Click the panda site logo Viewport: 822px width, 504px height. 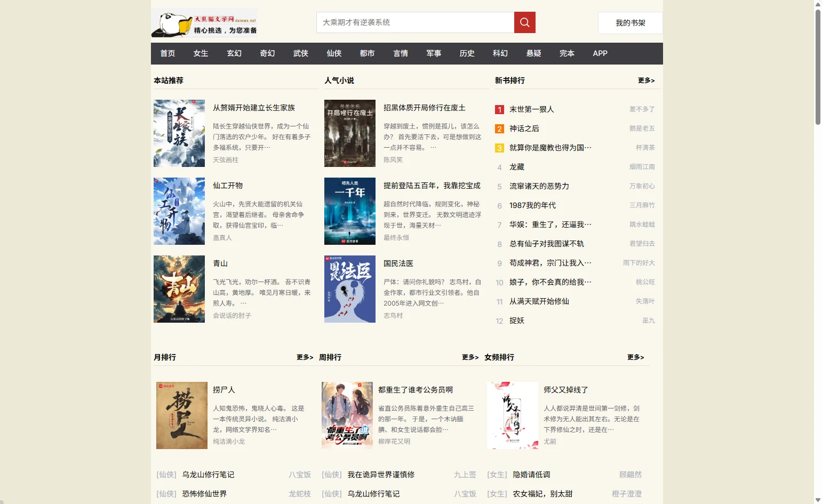point(204,23)
